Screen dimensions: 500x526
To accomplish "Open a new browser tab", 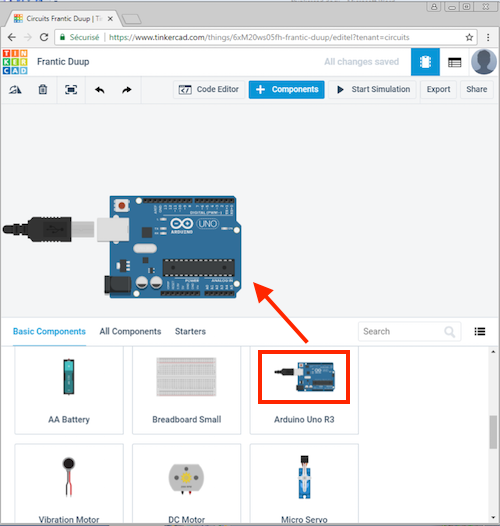I will click(x=132, y=19).
